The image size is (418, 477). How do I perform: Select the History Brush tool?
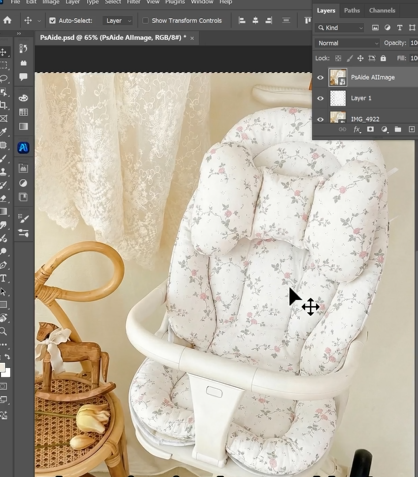3,185
